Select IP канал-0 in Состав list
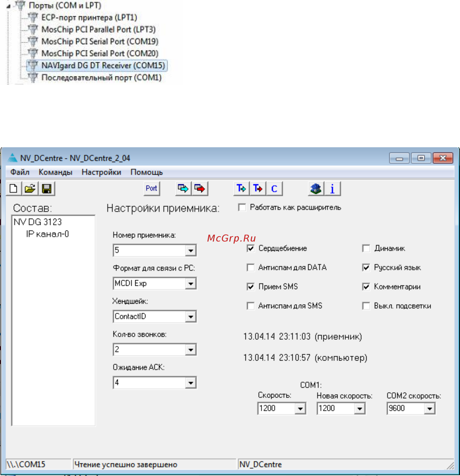 [x=47, y=234]
